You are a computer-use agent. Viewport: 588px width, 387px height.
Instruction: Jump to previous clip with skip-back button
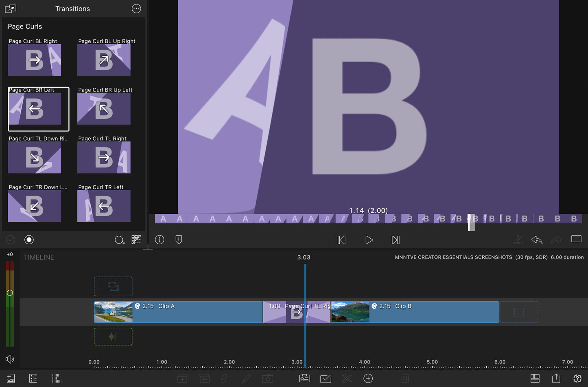tap(341, 240)
